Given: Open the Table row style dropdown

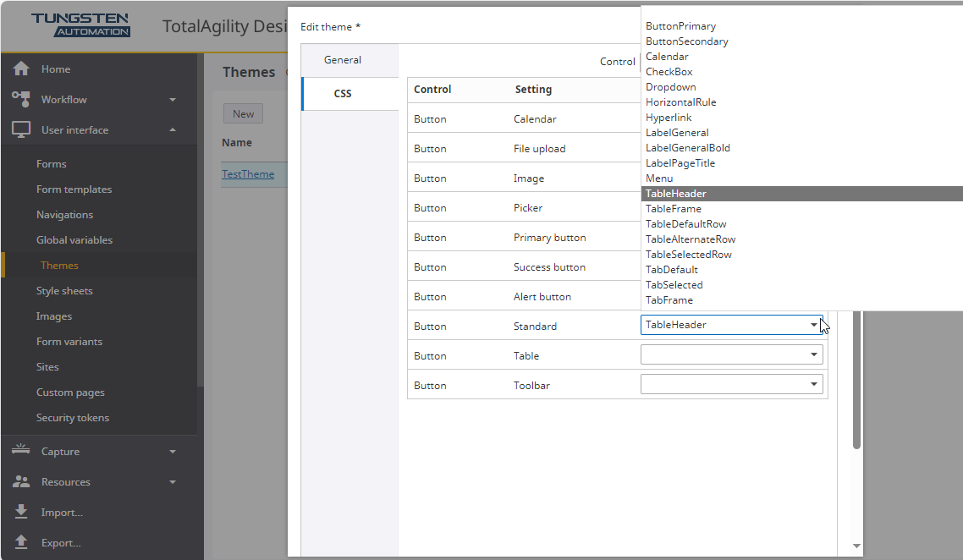Looking at the screenshot, I should point(731,354).
